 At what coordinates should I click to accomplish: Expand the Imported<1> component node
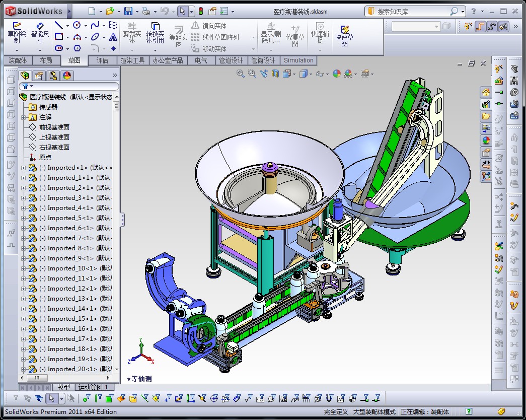pos(24,168)
